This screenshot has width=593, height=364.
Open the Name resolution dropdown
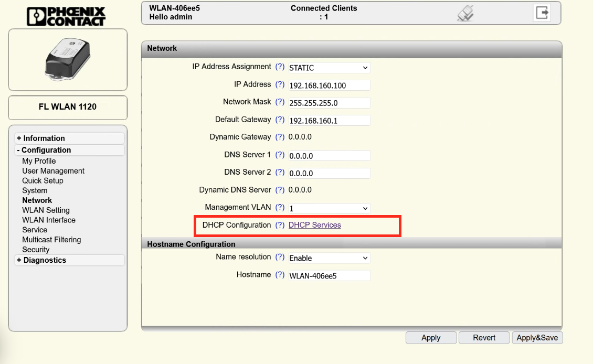click(x=329, y=258)
